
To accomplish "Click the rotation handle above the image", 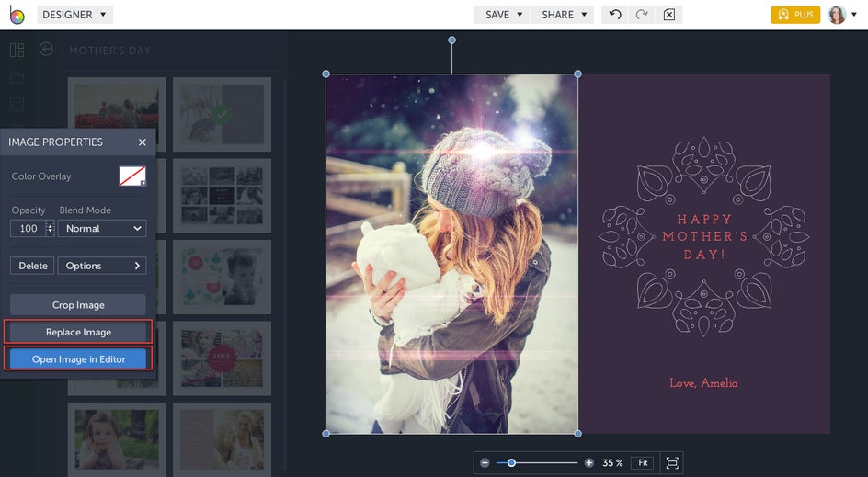I will tap(451, 40).
